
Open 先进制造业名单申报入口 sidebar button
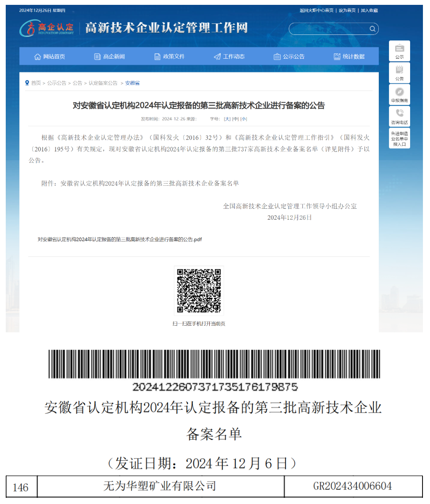[x=399, y=138]
